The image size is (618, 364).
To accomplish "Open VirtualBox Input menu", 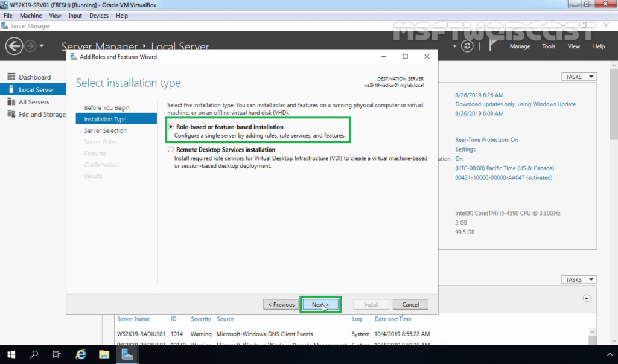I will coord(75,15).
